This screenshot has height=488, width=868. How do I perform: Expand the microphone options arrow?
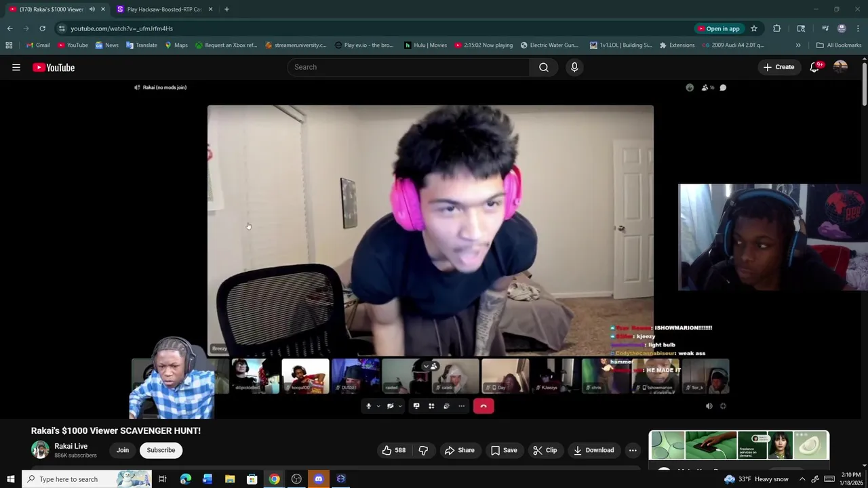(x=378, y=406)
